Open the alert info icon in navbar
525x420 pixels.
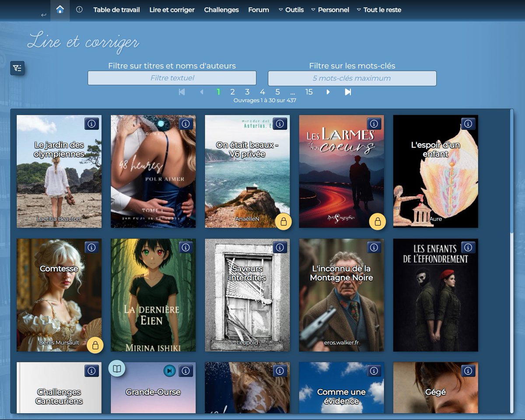point(79,9)
